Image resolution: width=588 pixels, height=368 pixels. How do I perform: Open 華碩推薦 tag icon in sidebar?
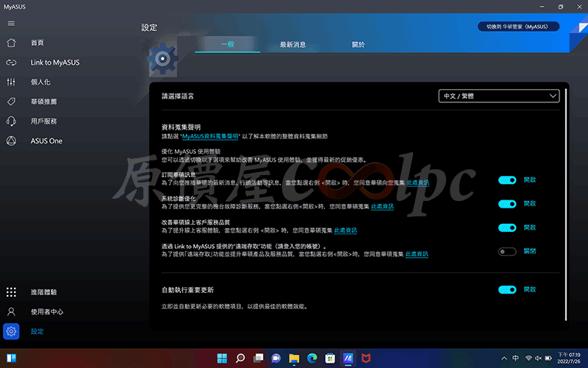(11, 102)
